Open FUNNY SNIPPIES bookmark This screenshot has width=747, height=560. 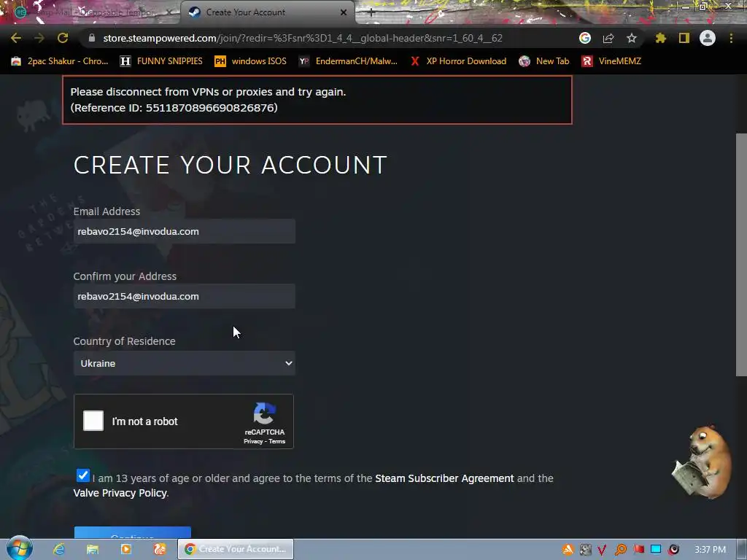tap(161, 61)
